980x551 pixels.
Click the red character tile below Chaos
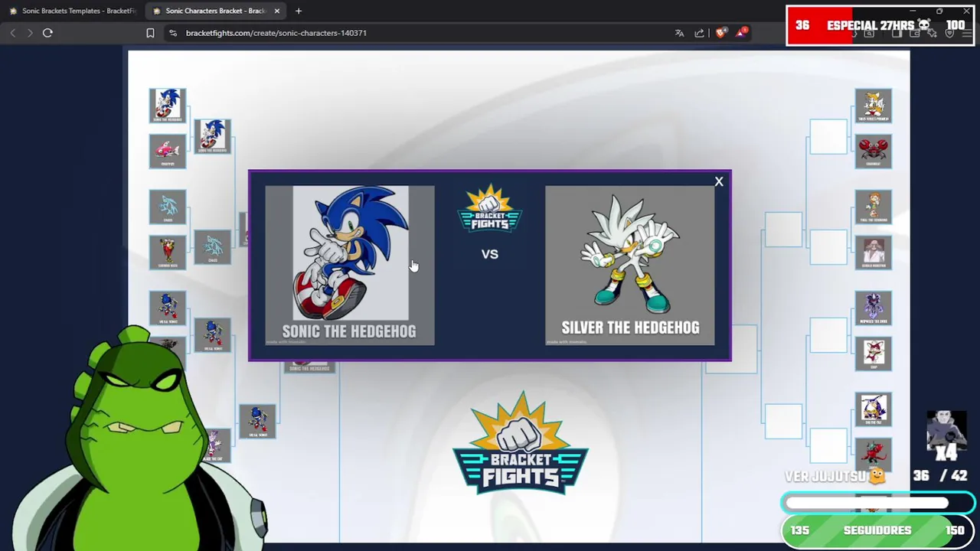(x=168, y=253)
